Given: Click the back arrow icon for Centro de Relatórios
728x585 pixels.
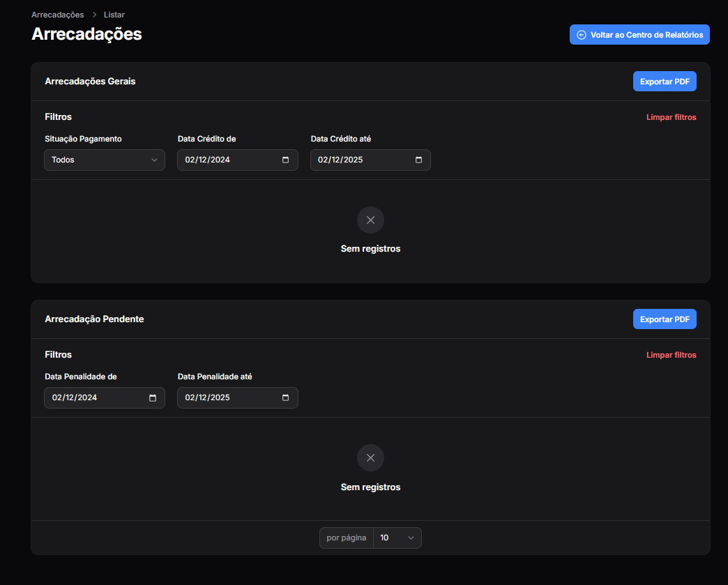Looking at the screenshot, I should click(582, 35).
